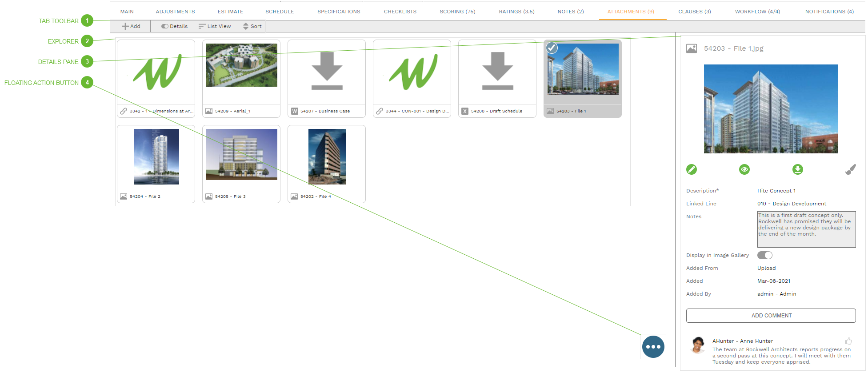Click into the Notes text area
Viewport: 868px width, 373px height.
(806, 229)
